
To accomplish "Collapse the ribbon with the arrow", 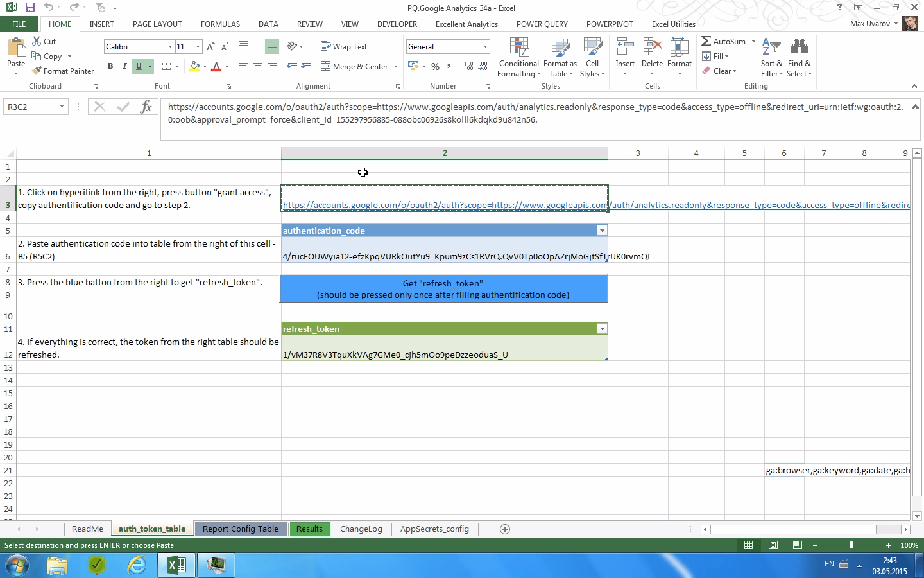I will click(914, 86).
